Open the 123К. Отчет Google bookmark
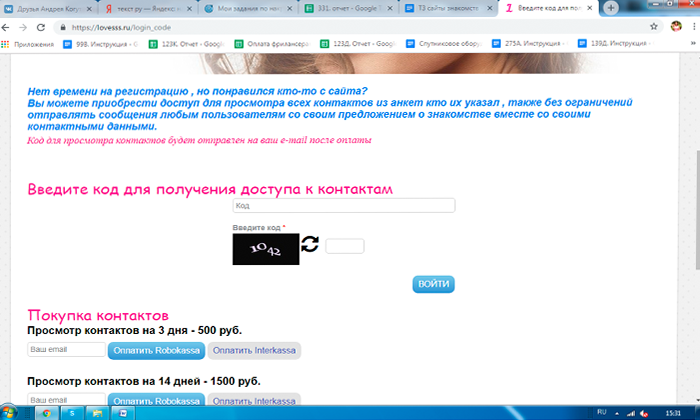This screenshot has height=420, width=700. pyautogui.click(x=187, y=44)
